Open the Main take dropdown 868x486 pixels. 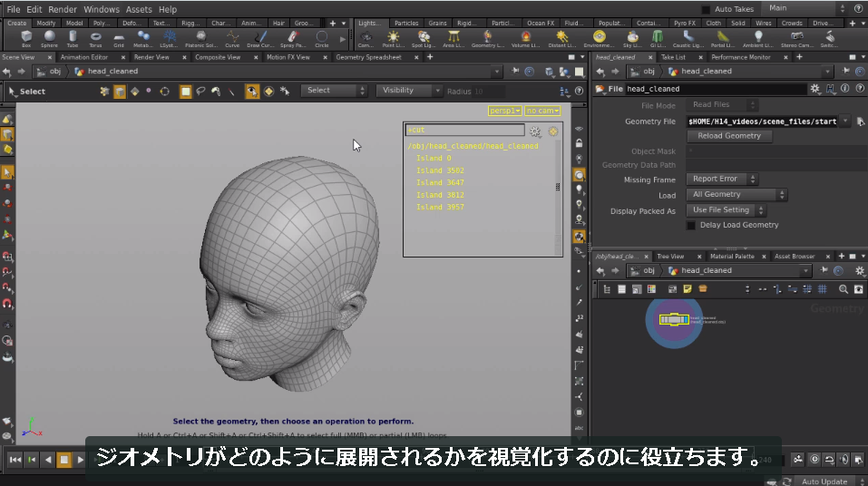pyautogui.click(x=806, y=8)
